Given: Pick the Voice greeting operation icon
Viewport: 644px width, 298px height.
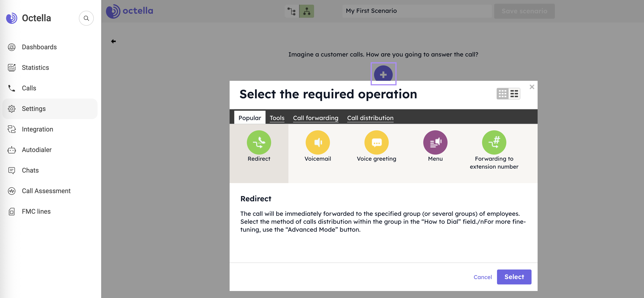Looking at the screenshot, I should 376,142.
